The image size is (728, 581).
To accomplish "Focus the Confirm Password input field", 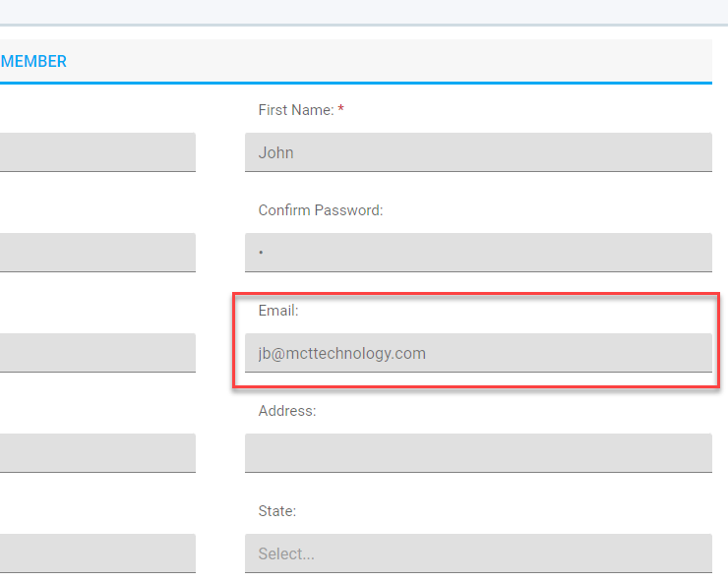I will [x=478, y=253].
